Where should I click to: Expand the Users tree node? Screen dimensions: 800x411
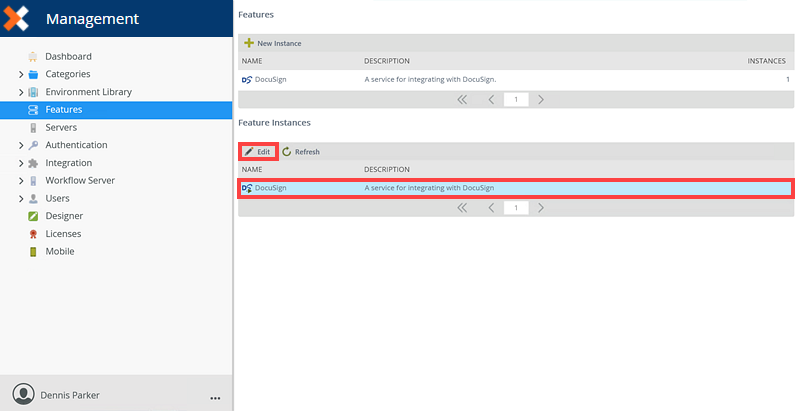coord(21,198)
